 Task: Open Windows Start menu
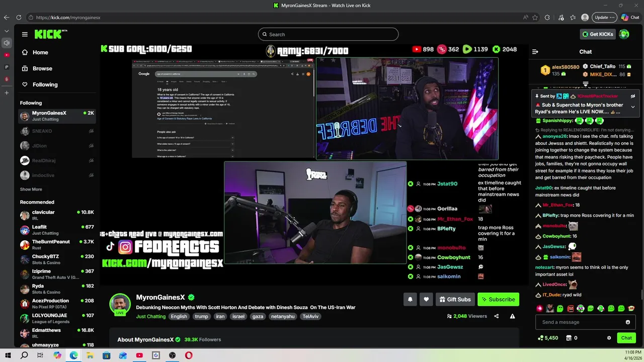pyautogui.click(x=9, y=355)
